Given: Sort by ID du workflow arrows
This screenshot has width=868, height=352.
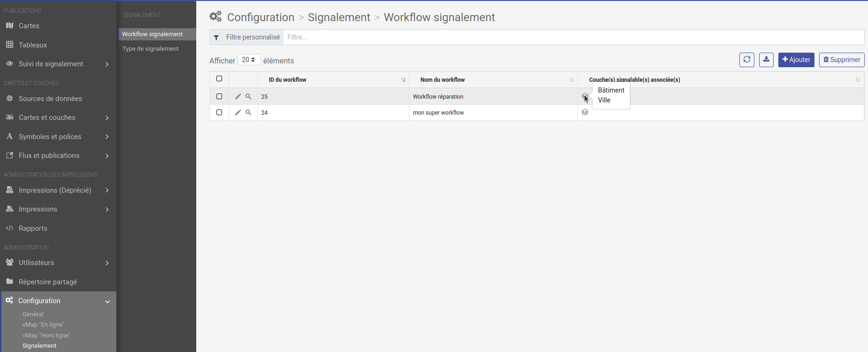Looking at the screenshot, I should (403, 80).
